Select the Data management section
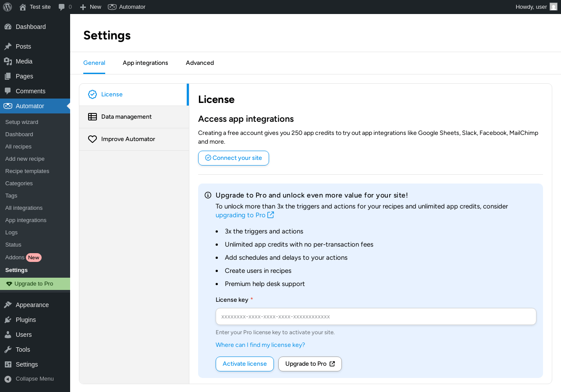The width and height of the screenshot is (561, 392). point(126,117)
